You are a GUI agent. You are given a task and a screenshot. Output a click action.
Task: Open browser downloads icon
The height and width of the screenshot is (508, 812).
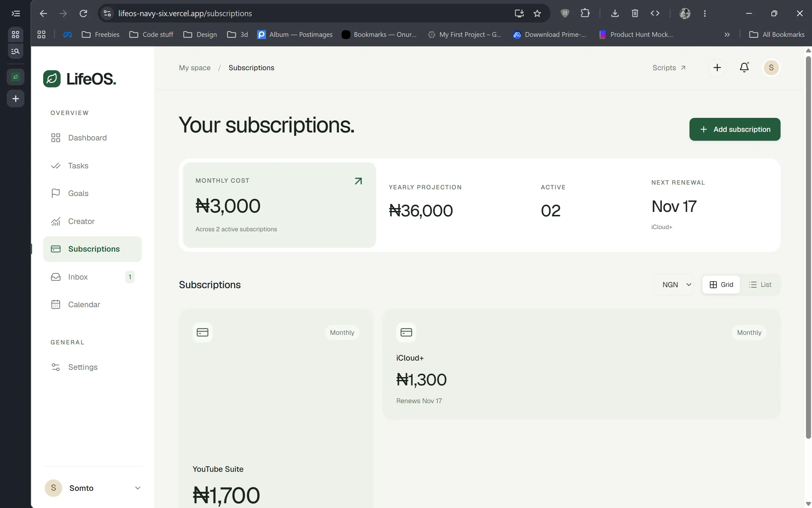click(615, 13)
